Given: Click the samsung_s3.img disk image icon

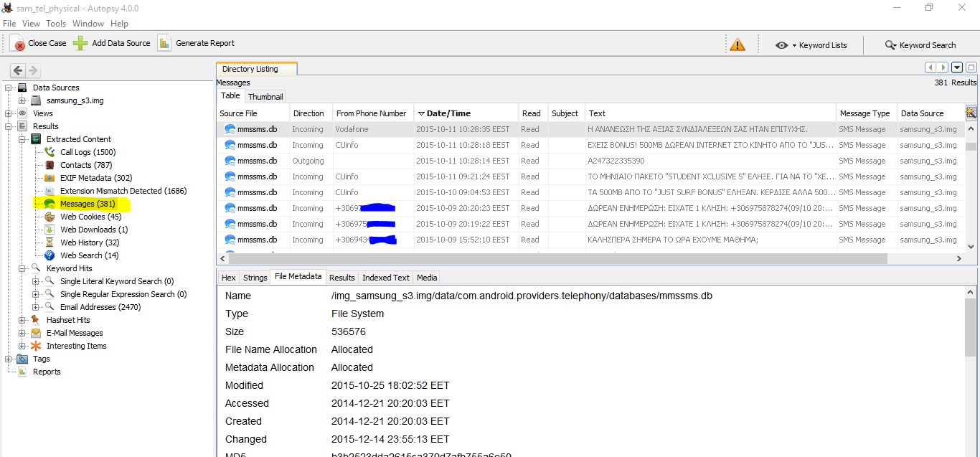Looking at the screenshot, I should pos(35,100).
